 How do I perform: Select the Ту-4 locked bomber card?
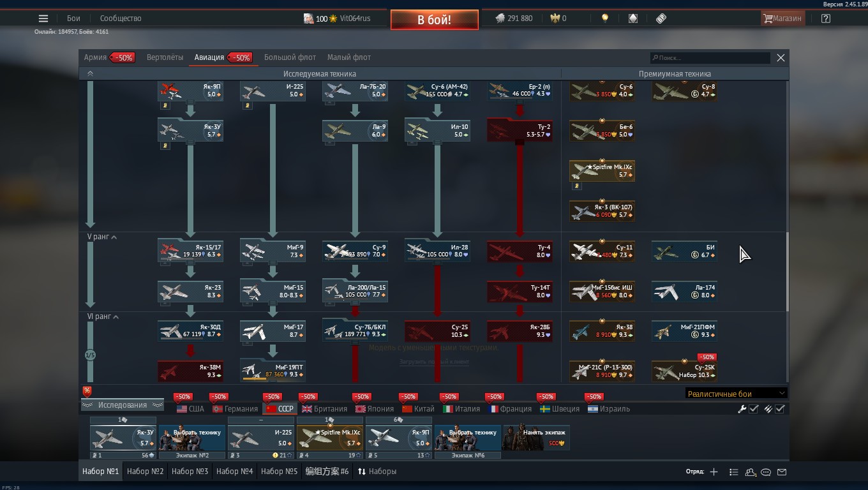click(x=520, y=251)
